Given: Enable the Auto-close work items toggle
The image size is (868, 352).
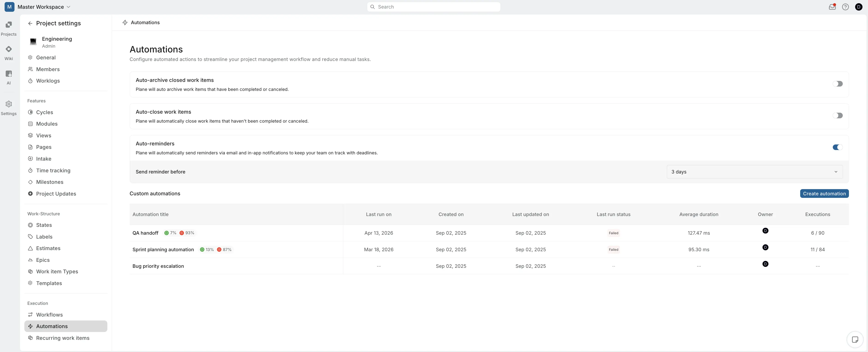Looking at the screenshot, I should point(837,116).
